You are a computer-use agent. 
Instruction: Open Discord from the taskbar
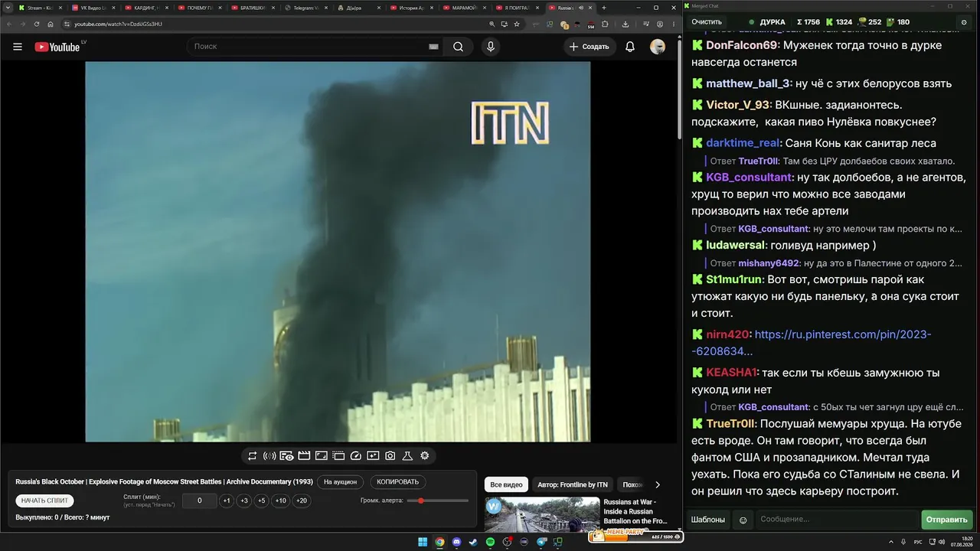456,542
